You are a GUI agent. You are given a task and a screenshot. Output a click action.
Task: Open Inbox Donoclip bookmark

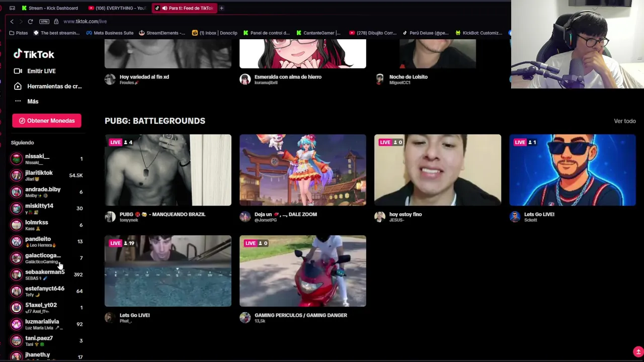click(x=215, y=33)
